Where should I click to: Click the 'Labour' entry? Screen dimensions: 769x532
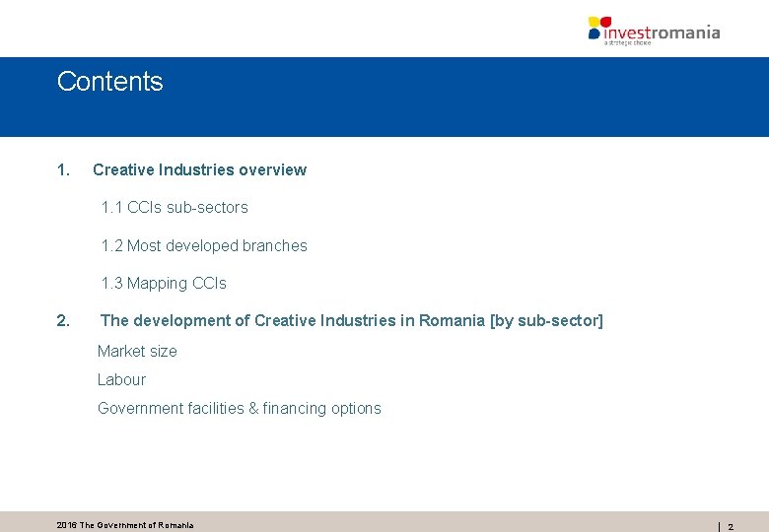click(121, 379)
